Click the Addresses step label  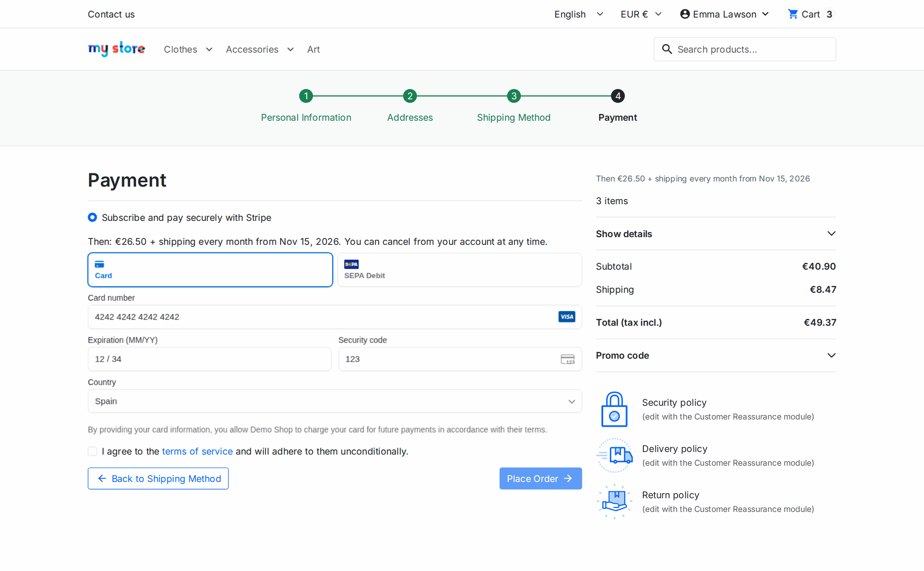(x=410, y=117)
